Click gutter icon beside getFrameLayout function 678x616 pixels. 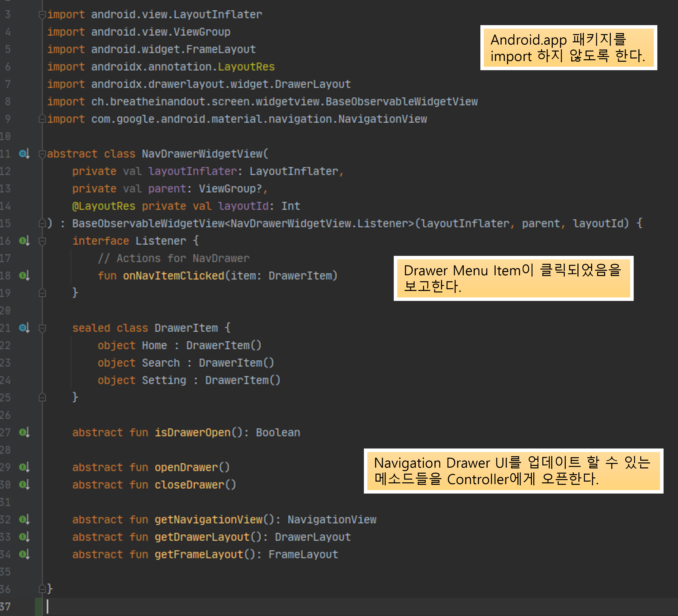coord(24,555)
